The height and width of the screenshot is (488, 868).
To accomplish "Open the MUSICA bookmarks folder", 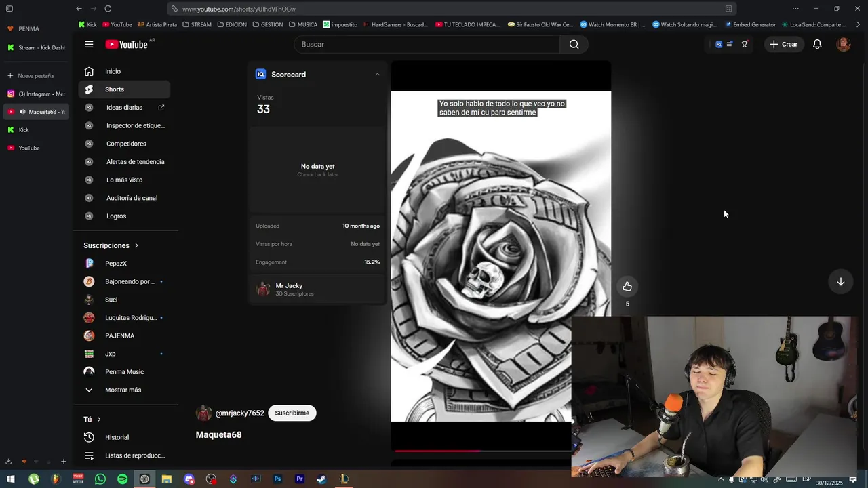I will (x=302, y=24).
